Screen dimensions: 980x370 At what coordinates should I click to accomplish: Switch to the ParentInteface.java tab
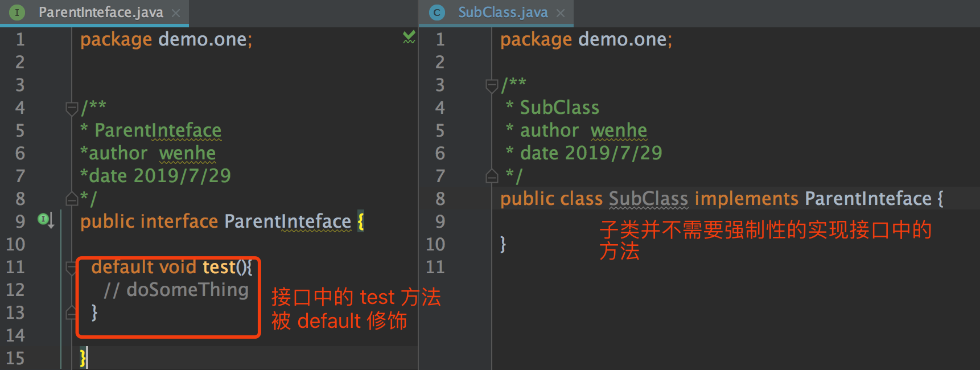click(x=101, y=12)
